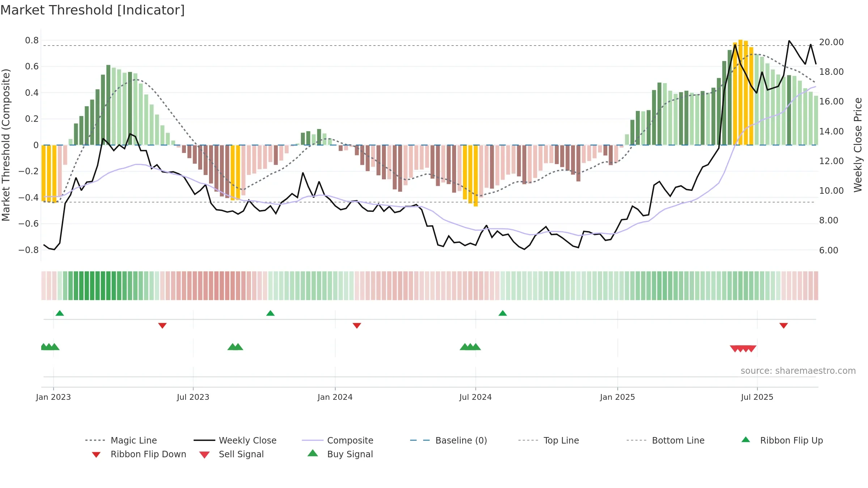Click the 20.00 right axis price label
The height and width of the screenshot is (488, 868).
pyautogui.click(x=831, y=42)
